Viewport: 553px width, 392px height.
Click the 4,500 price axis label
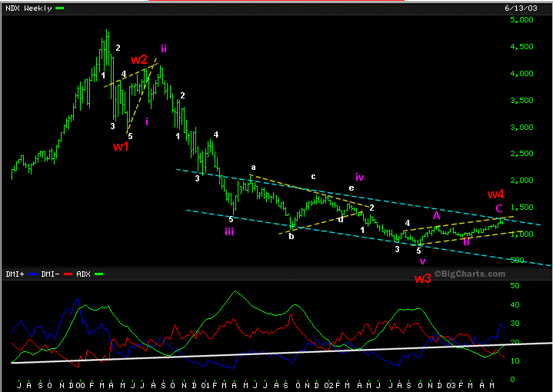tap(521, 47)
